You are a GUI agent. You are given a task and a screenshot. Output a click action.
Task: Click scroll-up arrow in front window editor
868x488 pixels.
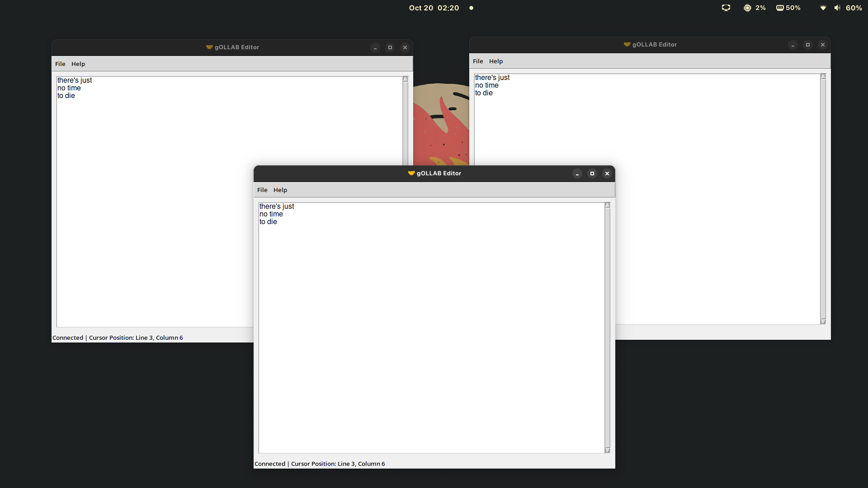click(x=608, y=205)
